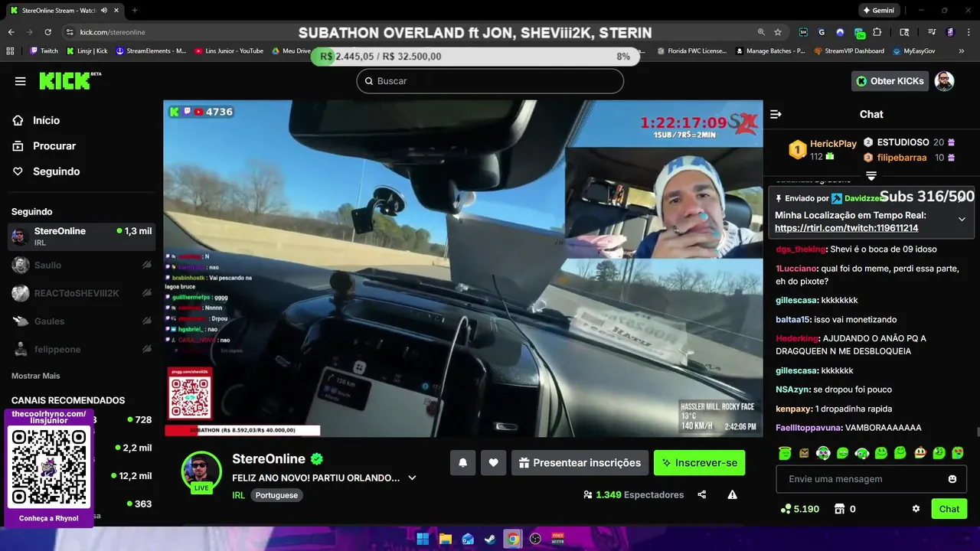Open the pinned rtirl.com location link
This screenshot has height=551, width=980.
(846, 228)
